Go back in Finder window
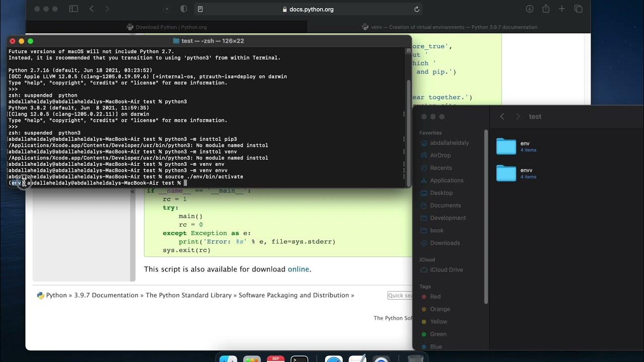The width and height of the screenshot is (644, 362). (x=502, y=116)
